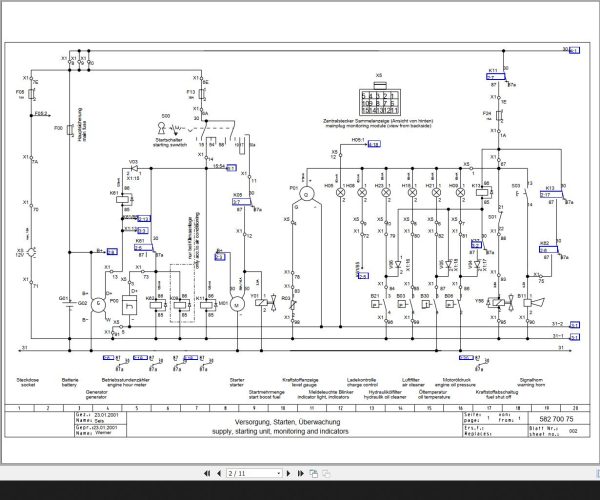600x500 pixels.
Task: Open the K11 contact reference box, top right
Action: pos(495,77)
